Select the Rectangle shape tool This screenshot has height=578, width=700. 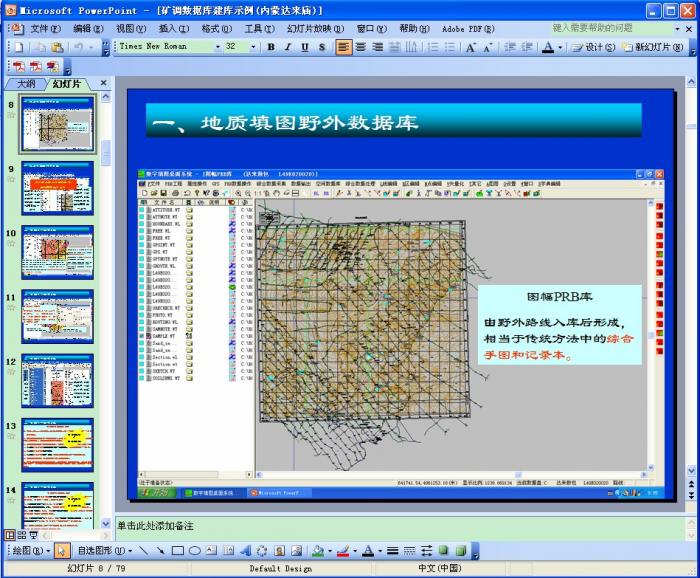[x=177, y=550]
